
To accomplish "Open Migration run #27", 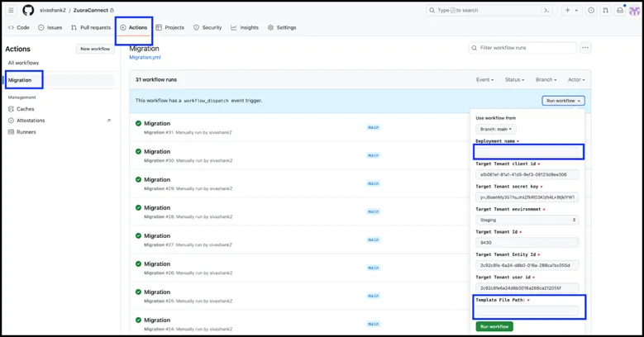I will pos(157,236).
